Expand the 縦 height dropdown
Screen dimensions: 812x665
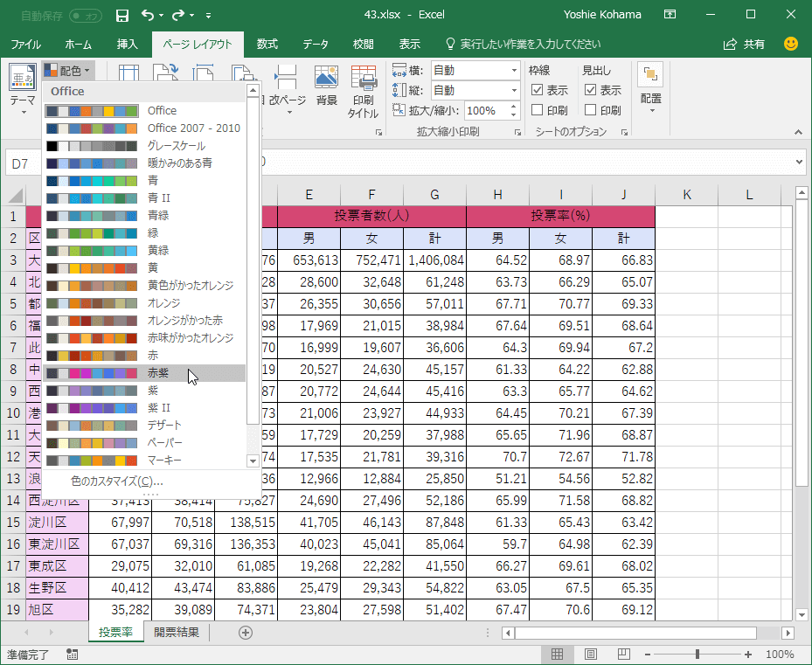514,90
